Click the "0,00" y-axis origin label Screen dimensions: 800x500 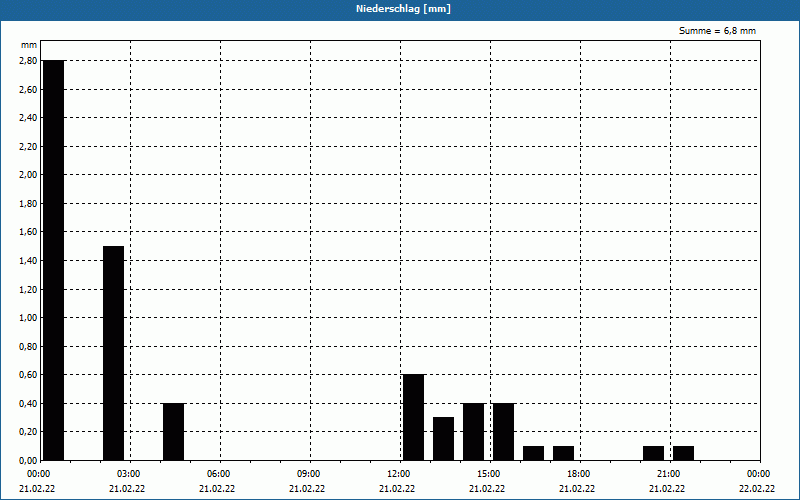click(x=29, y=461)
